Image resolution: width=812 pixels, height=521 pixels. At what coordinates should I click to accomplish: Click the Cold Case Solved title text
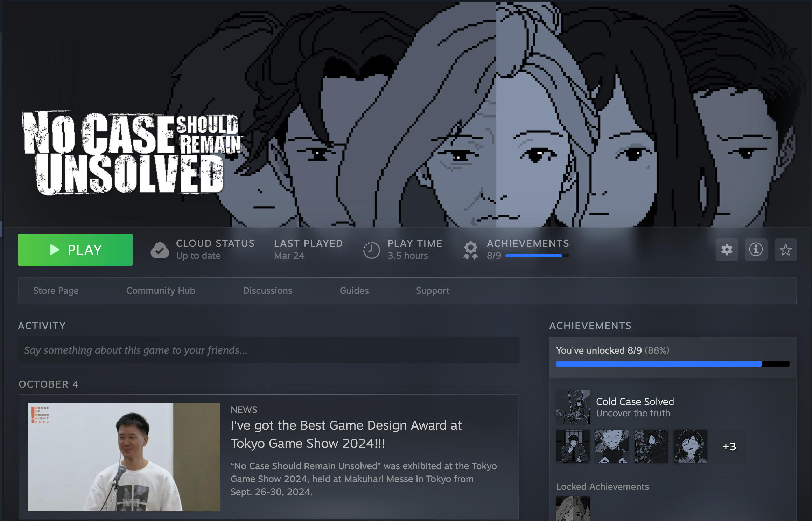tap(635, 402)
